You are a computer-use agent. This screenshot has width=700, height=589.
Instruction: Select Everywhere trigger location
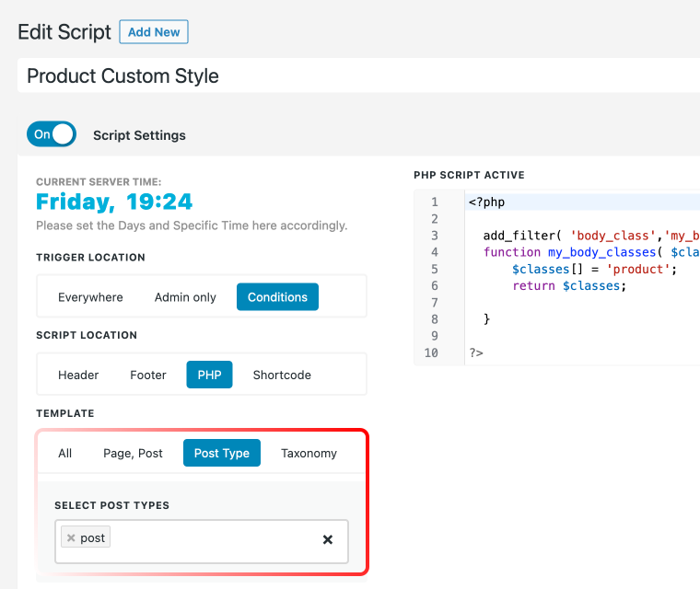pyautogui.click(x=90, y=297)
